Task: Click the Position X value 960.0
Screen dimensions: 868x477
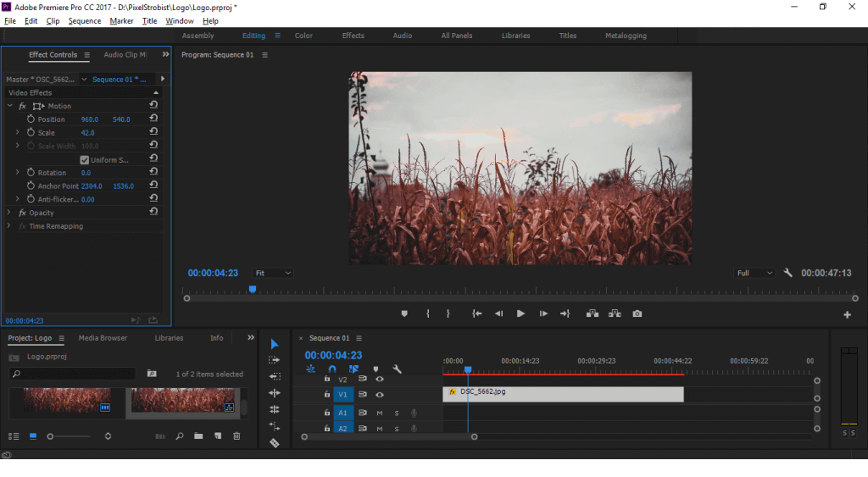Action: point(90,119)
